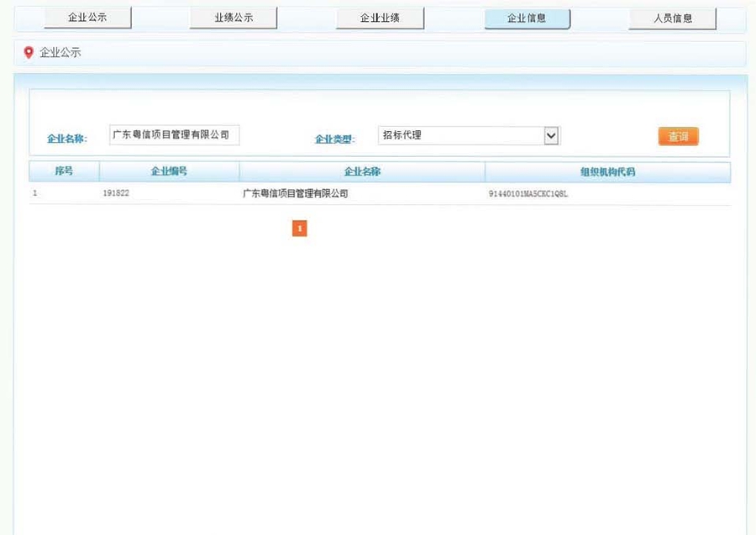This screenshot has height=535, width=756.
Task: Go to the 企业信息 tab
Action: point(527,18)
